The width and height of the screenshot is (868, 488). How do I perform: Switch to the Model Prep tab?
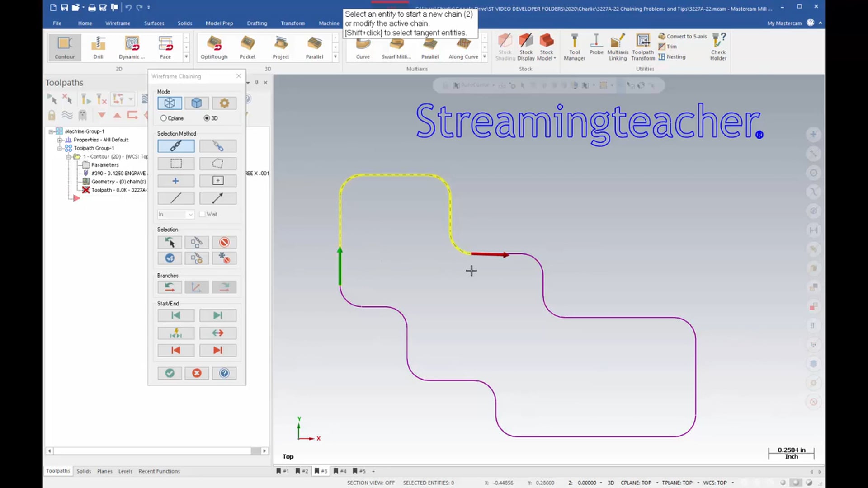219,23
